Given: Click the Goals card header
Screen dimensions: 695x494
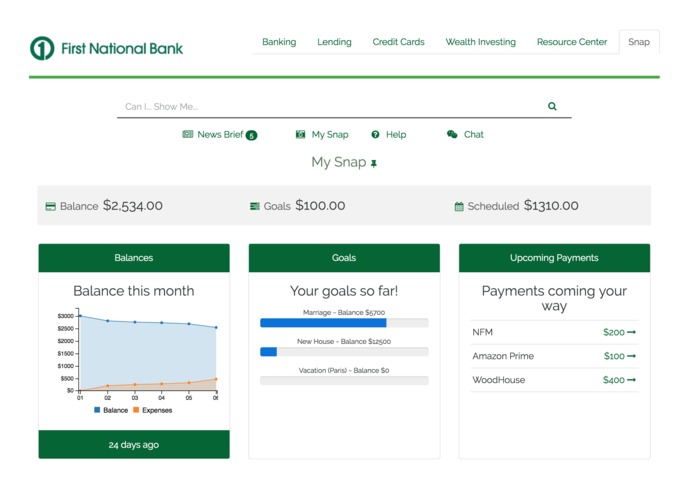Looking at the screenshot, I should [344, 258].
